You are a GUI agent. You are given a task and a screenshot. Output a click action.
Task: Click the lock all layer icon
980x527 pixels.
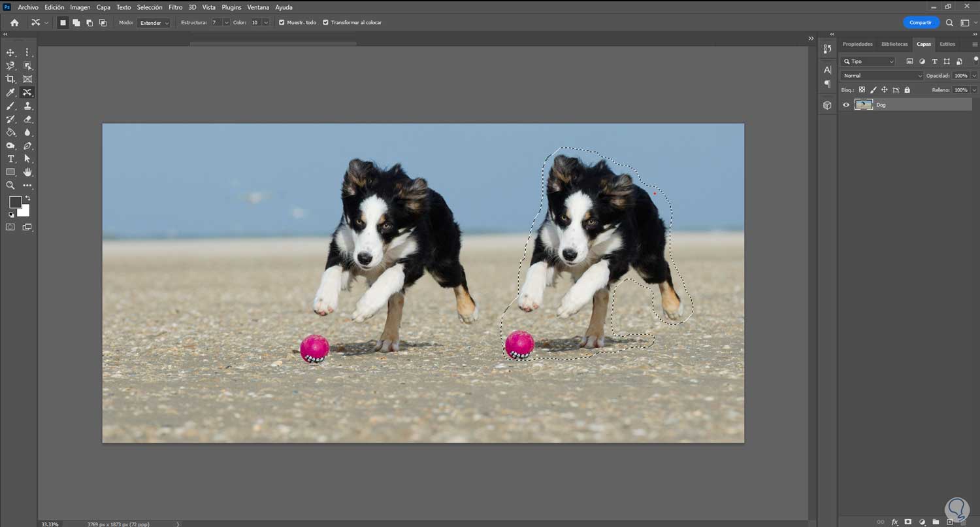907,90
